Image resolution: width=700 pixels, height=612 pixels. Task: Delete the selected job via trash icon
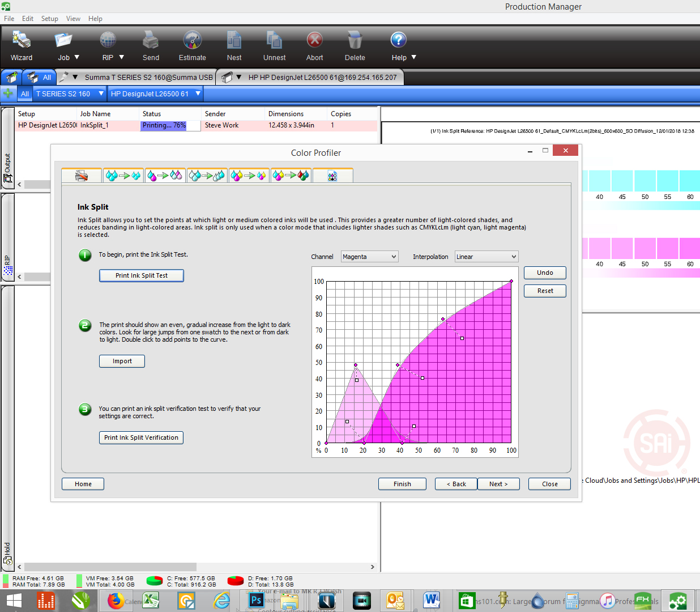(x=355, y=46)
